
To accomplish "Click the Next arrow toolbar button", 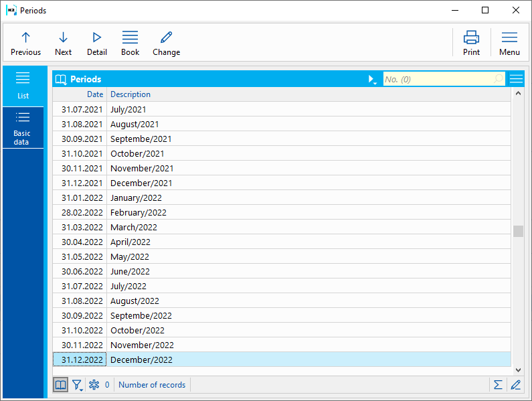I will (63, 44).
